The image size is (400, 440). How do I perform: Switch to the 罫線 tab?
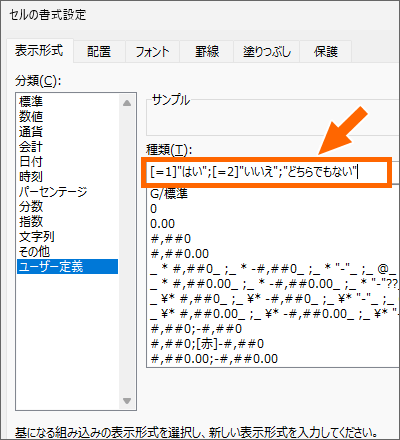click(x=207, y=52)
